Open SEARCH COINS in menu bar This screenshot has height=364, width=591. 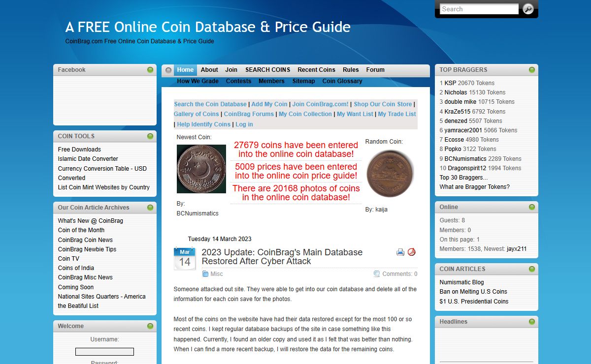[268, 70]
